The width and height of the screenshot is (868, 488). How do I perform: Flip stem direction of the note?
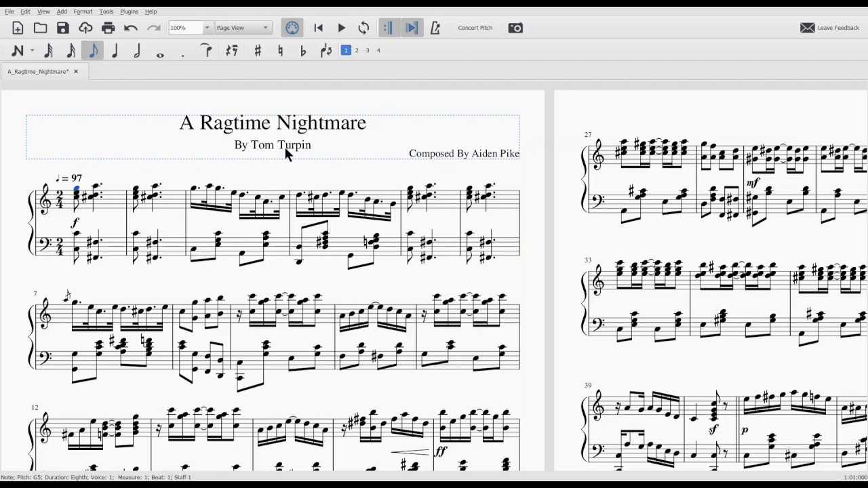click(x=326, y=50)
